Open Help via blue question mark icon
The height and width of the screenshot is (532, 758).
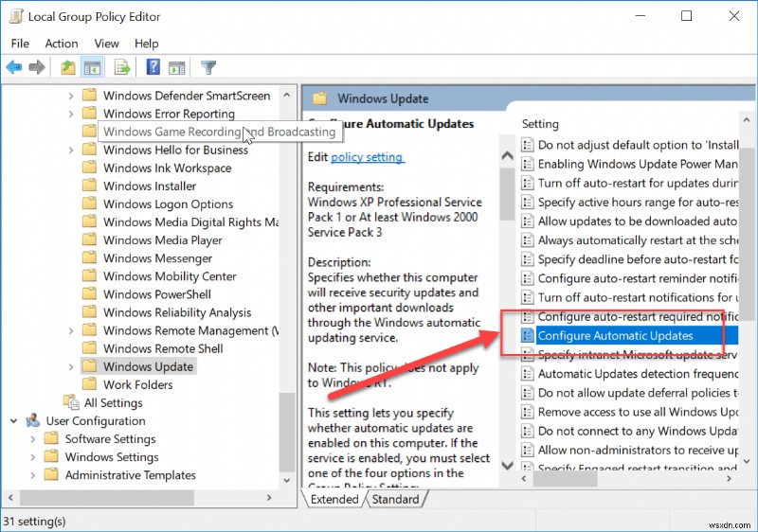153,66
